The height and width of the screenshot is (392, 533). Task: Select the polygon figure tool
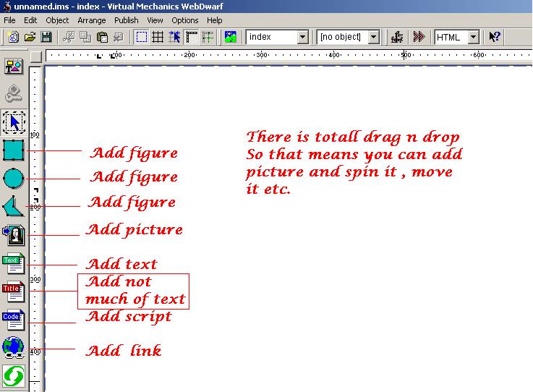(13, 206)
